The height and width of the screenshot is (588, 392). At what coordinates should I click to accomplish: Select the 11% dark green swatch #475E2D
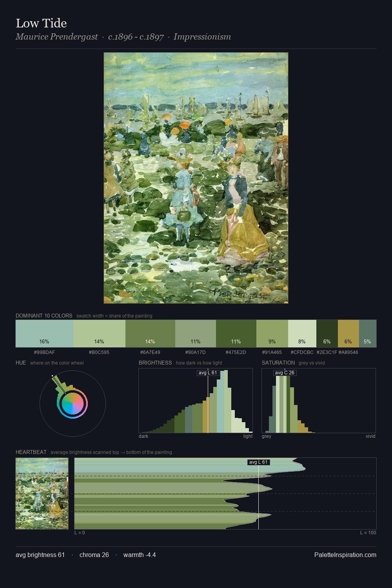pos(236,334)
